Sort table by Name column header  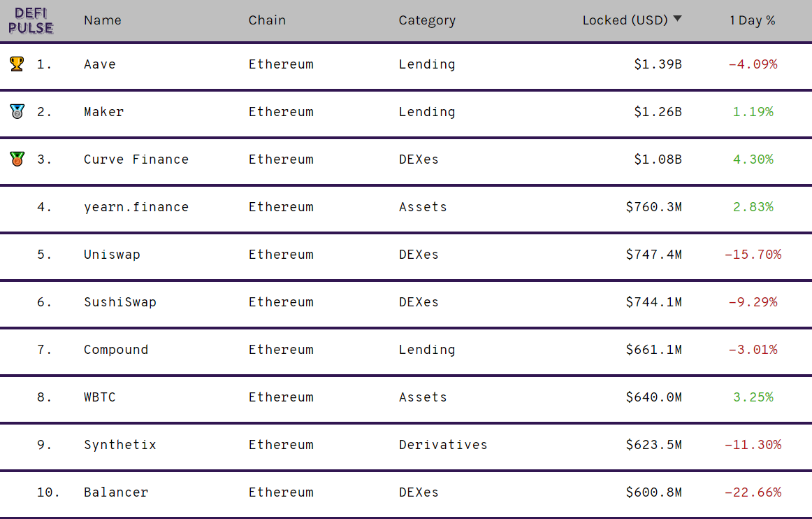coord(103,20)
